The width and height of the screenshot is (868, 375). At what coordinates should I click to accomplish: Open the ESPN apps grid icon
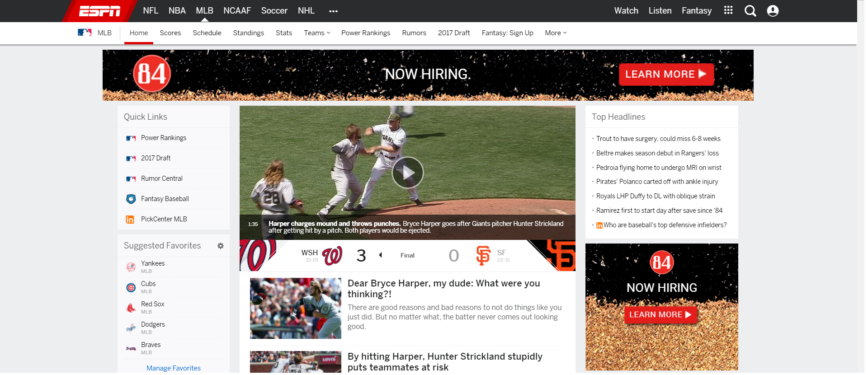(x=728, y=10)
